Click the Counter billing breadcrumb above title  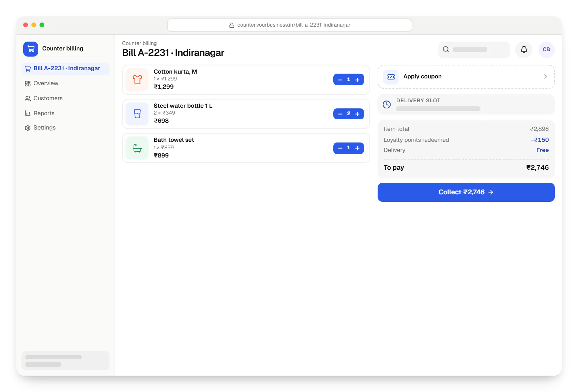139,43
